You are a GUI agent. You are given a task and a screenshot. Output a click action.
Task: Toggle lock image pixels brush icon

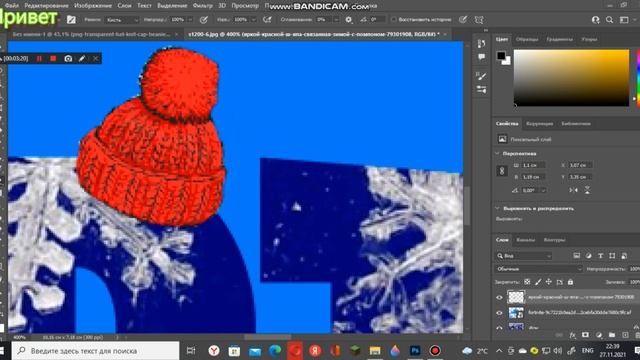point(538,282)
